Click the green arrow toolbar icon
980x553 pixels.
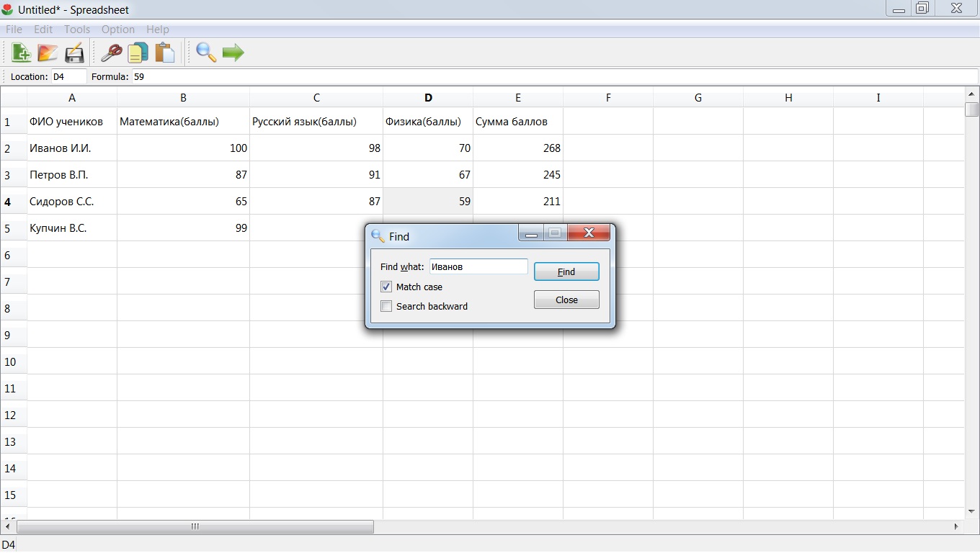(x=233, y=53)
